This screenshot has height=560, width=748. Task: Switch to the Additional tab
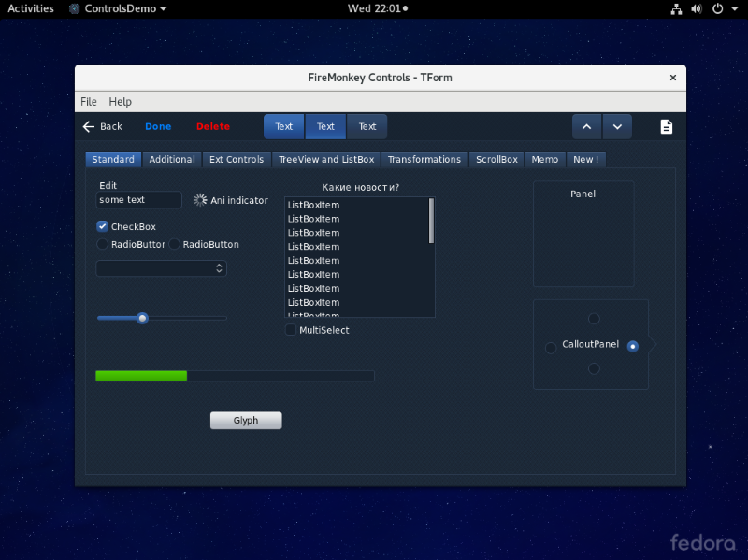[172, 159]
